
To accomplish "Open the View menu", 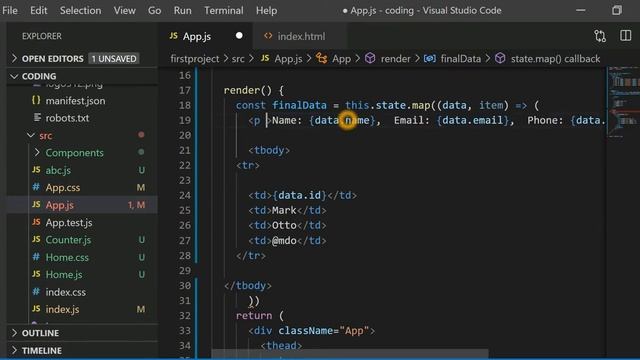I will click(x=124, y=10).
